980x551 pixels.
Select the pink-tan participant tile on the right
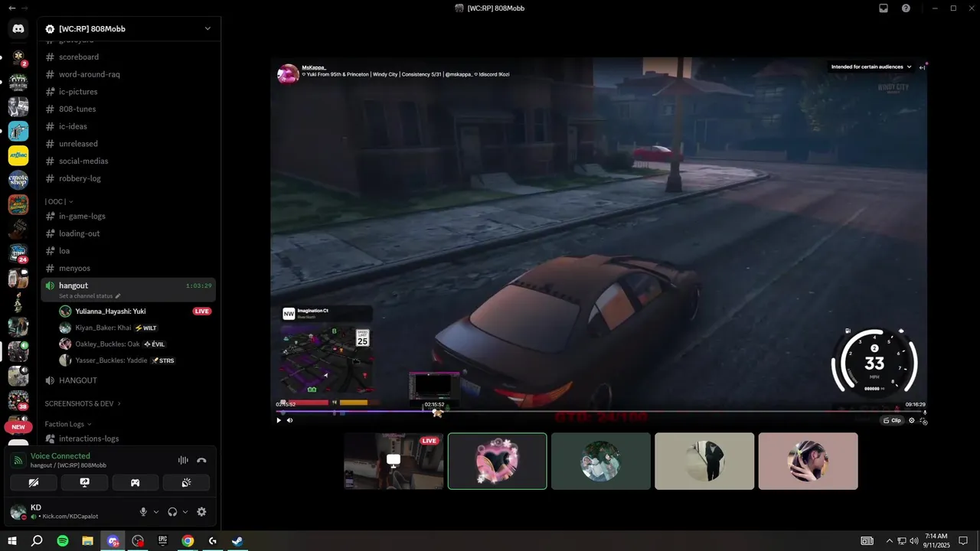pos(808,461)
